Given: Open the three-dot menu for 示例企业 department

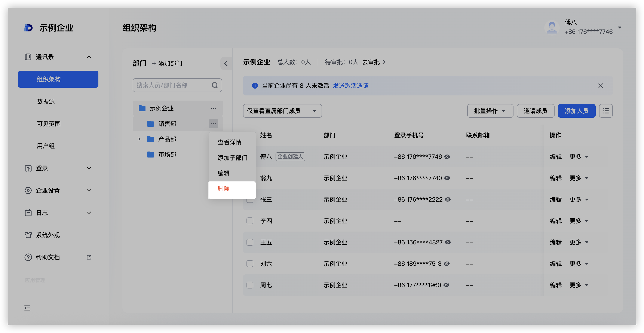Looking at the screenshot, I should 213,108.
